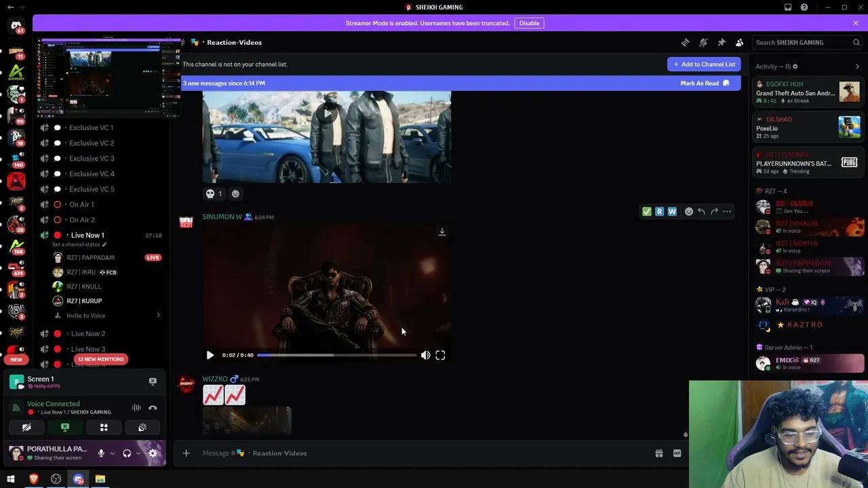
Task: Show pinned messages
Action: [722, 42]
